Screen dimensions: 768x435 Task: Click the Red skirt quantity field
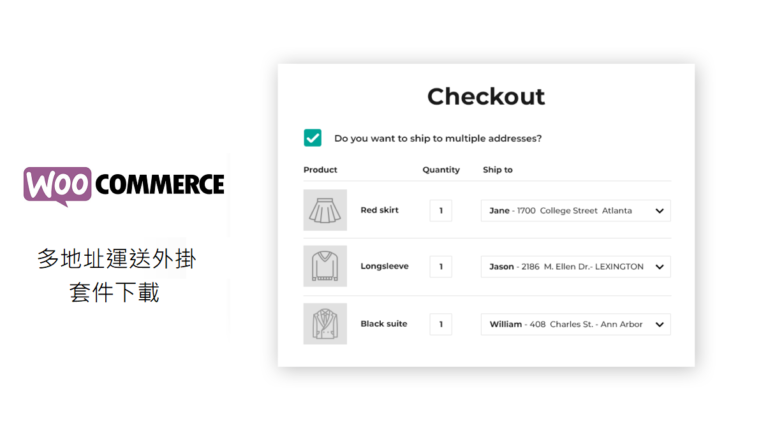coord(440,211)
